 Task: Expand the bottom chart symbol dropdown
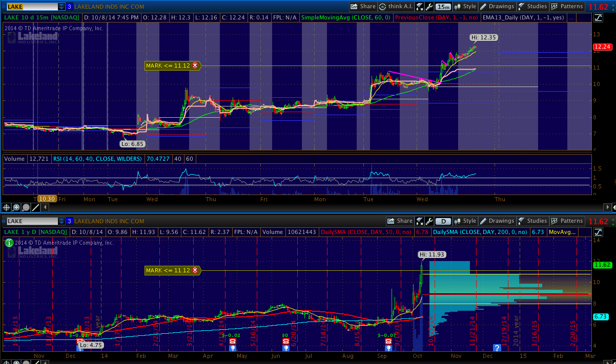pyautogui.click(x=61, y=221)
